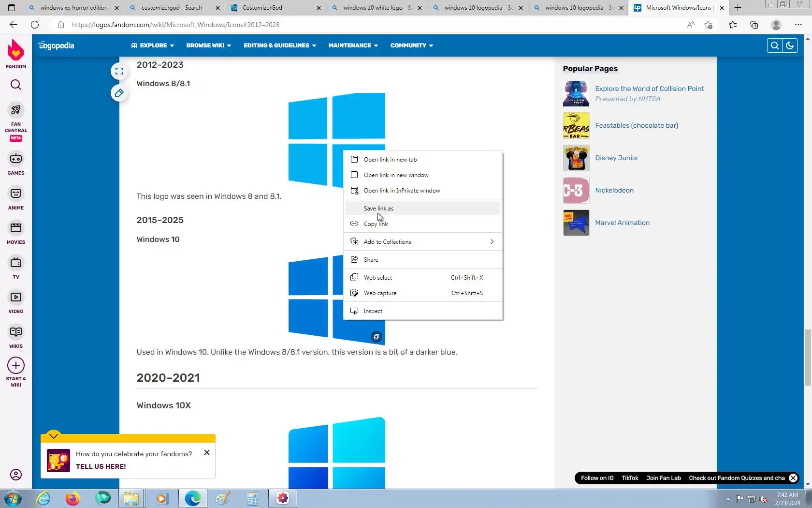Viewport: 812px width, 508px height.
Task: Switch to windows 10 white logo tab
Action: coord(377,8)
